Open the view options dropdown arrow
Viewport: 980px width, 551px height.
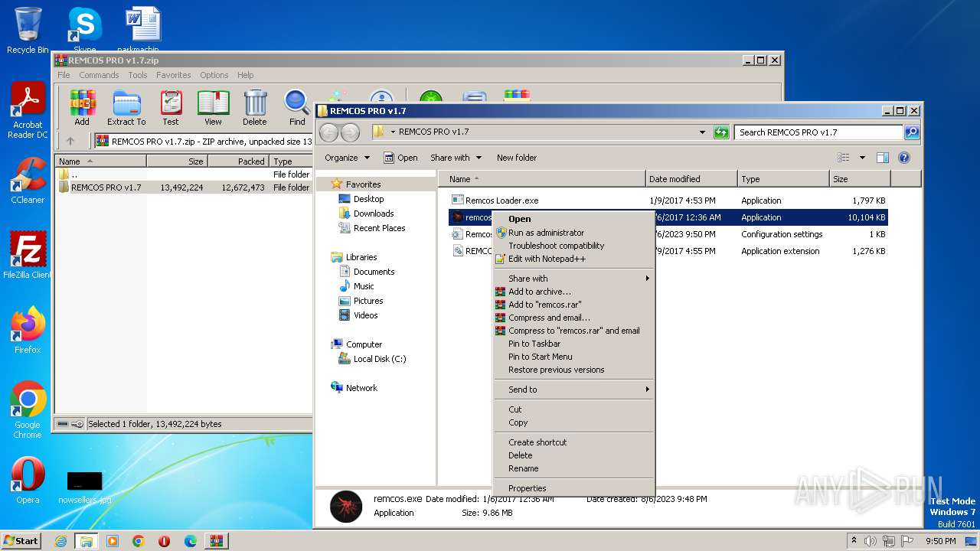862,158
